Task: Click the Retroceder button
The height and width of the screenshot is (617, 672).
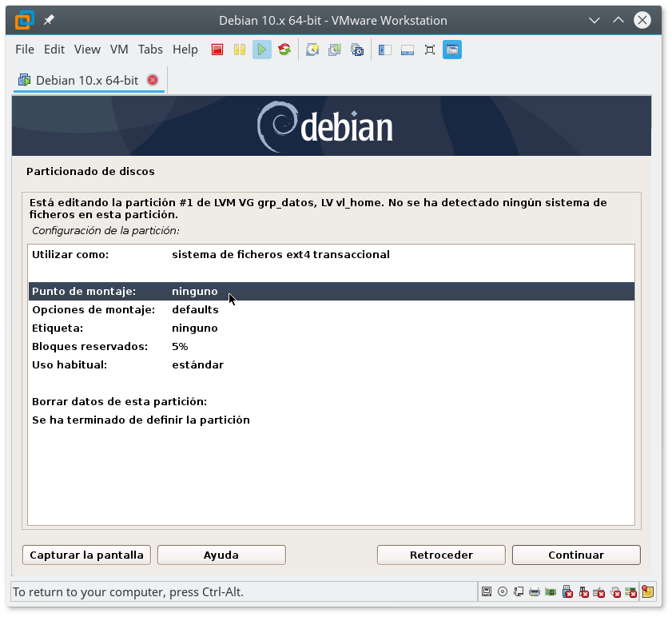Action: pyautogui.click(x=441, y=555)
